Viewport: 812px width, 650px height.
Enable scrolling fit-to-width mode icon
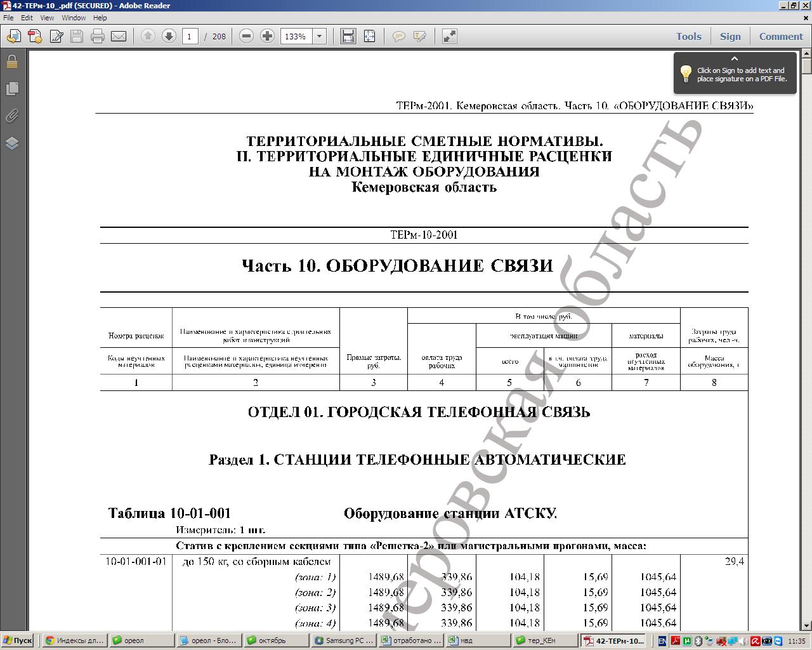348,36
